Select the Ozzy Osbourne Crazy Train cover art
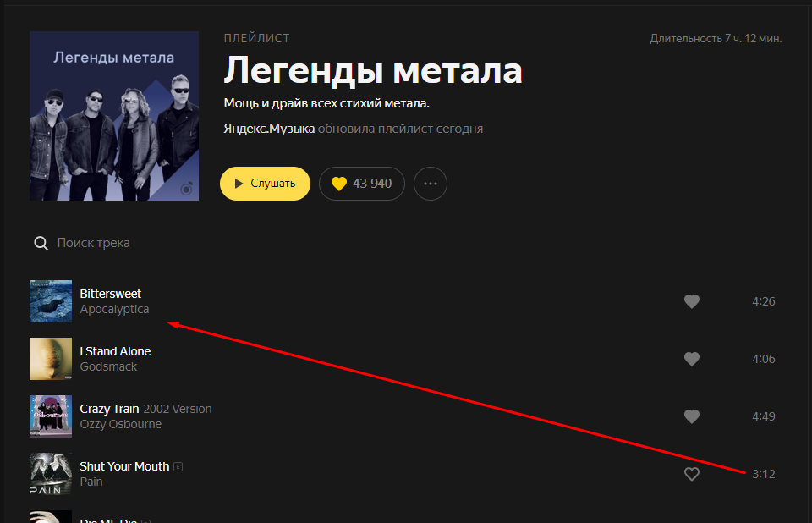The image size is (812, 523). point(51,416)
